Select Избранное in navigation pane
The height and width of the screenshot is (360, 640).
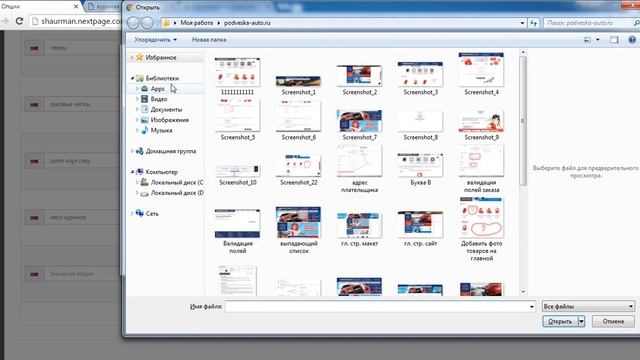click(x=161, y=58)
